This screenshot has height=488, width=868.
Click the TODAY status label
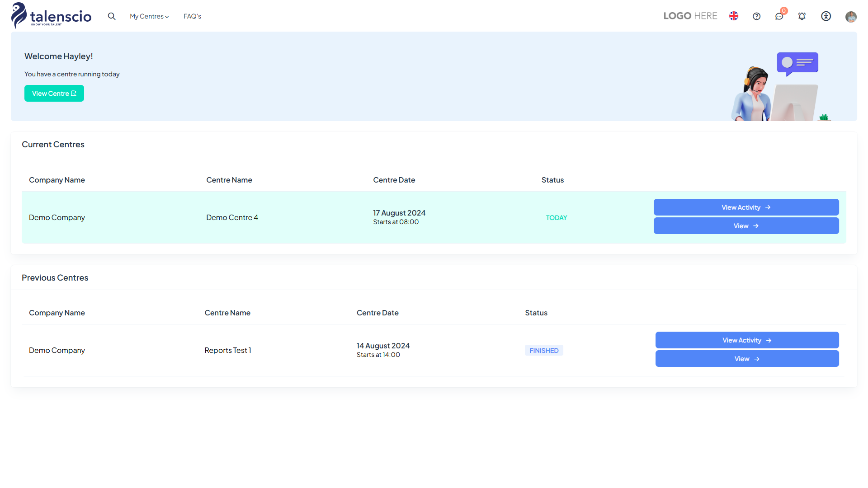tap(556, 218)
